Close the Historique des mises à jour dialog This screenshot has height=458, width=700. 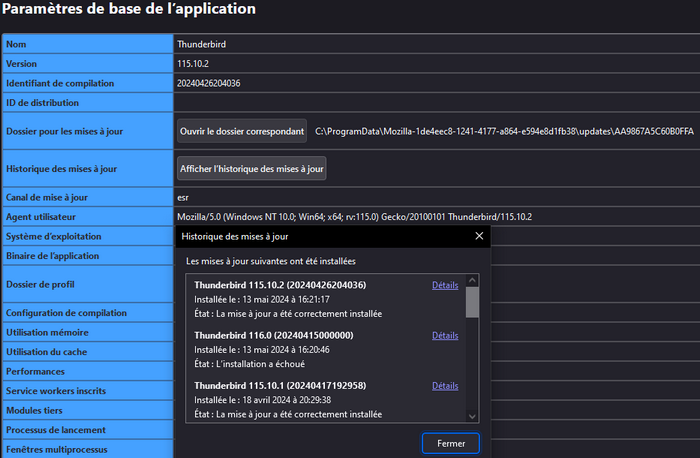pyautogui.click(x=479, y=236)
